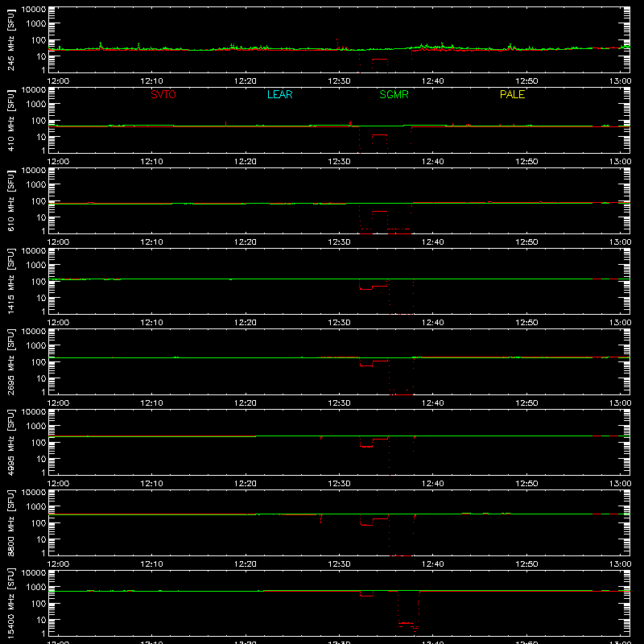Click the 12:40 time label below 245 MHz plot

click(x=433, y=81)
